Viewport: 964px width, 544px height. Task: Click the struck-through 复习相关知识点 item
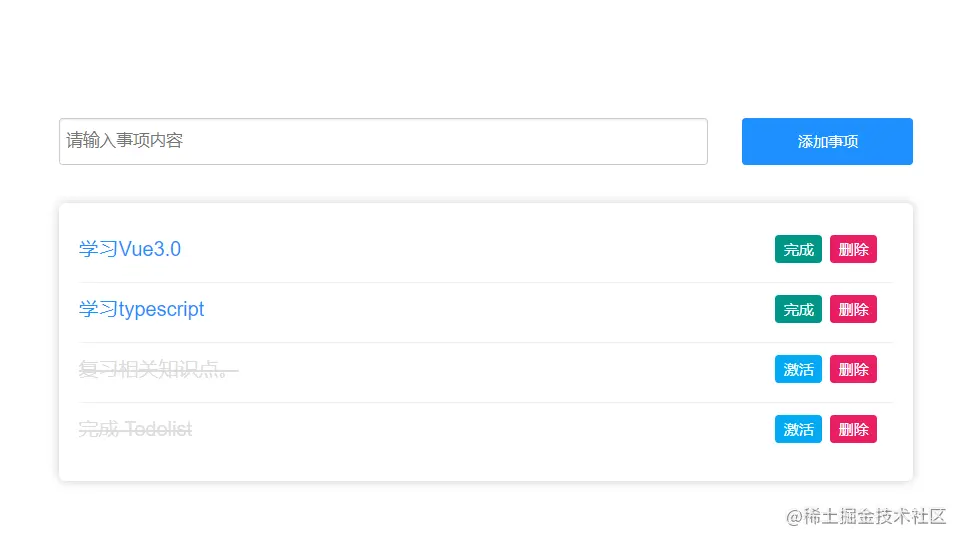[x=158, y=370]
